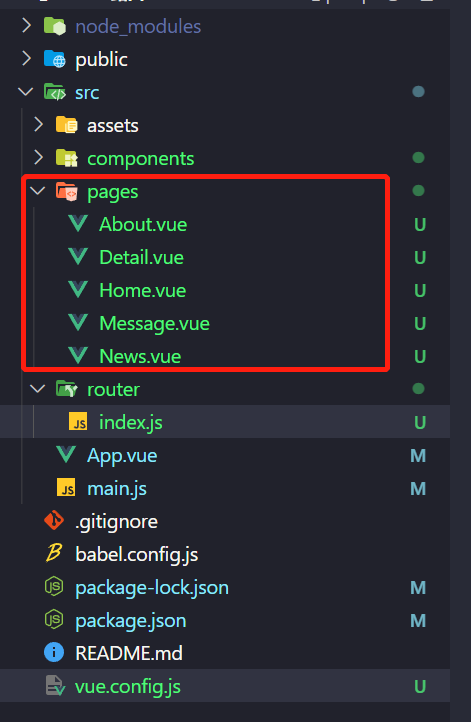Click the git icon beside .gitignore

[x=54, y=521]
